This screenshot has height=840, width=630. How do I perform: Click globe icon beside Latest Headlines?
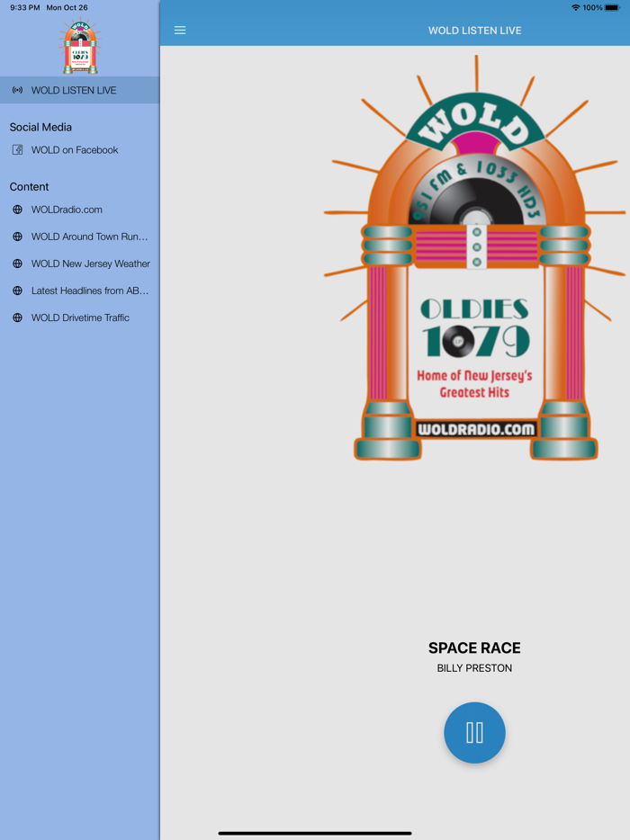click(18, 290)
